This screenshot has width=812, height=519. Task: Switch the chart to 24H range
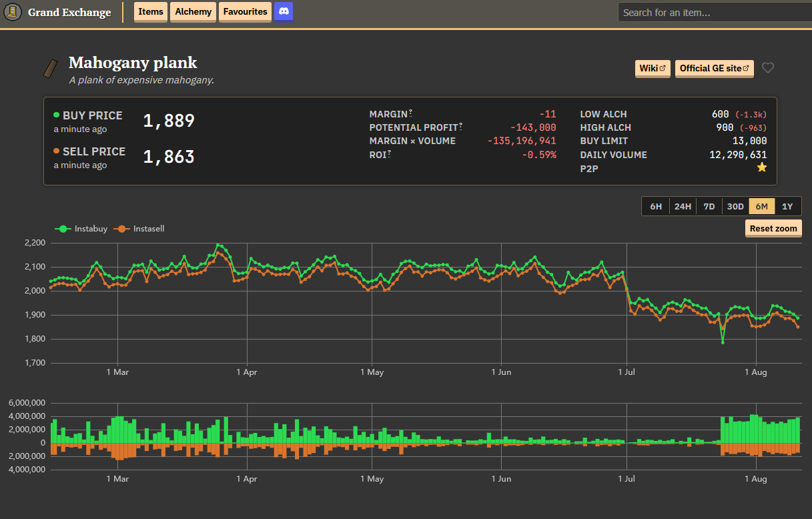point(683,206)
